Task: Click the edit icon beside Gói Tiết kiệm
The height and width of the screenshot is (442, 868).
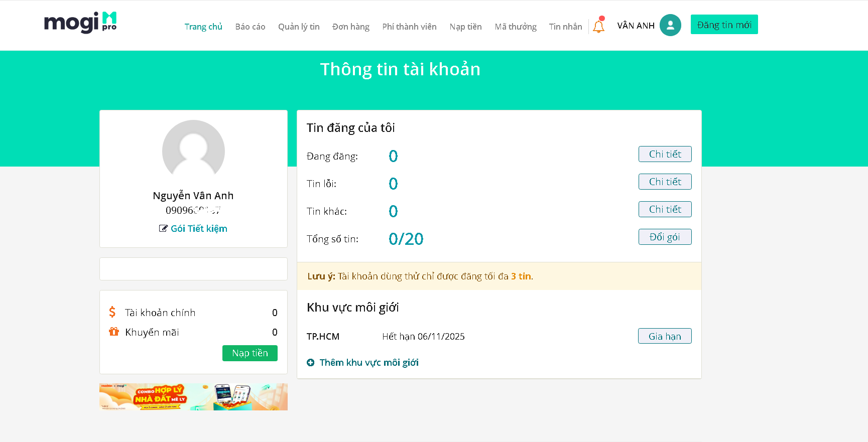Action: pos(163,229)
